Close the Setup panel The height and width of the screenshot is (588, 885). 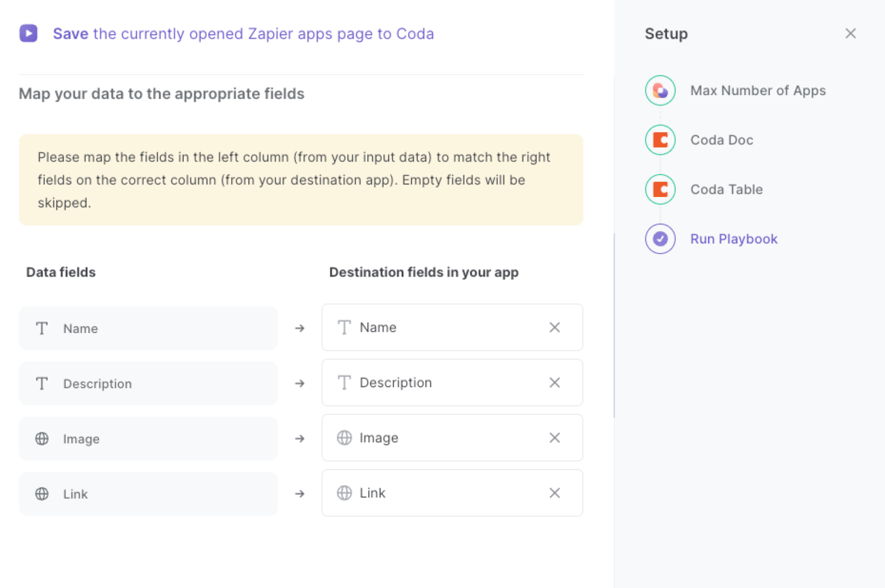[x=851, y=34]
